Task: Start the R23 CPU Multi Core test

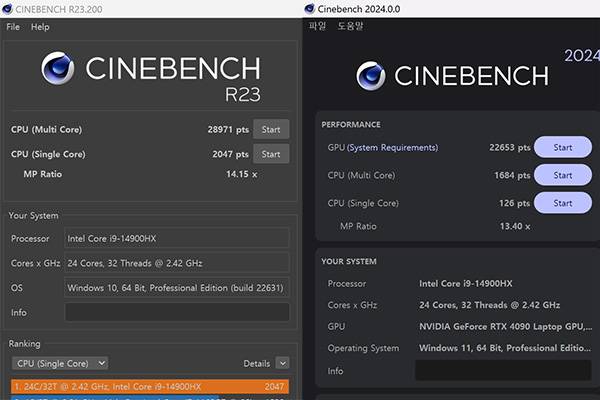Action: pyautogui.click(x=270, y=130)
